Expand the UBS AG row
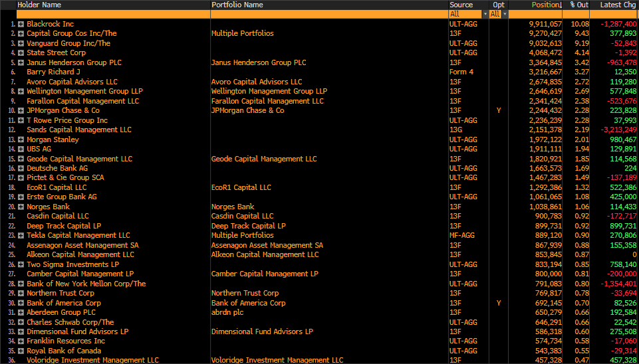639x364 pixels. pos(21,149)
